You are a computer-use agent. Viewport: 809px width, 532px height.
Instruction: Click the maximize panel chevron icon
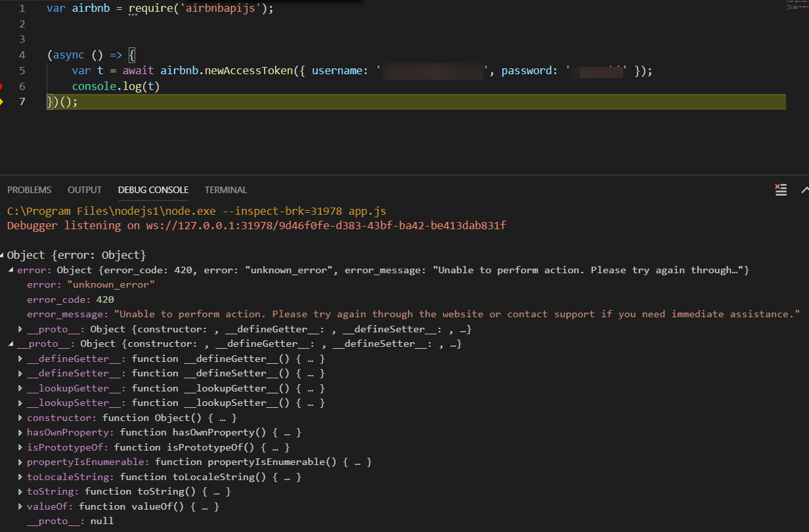pos(805,190)
